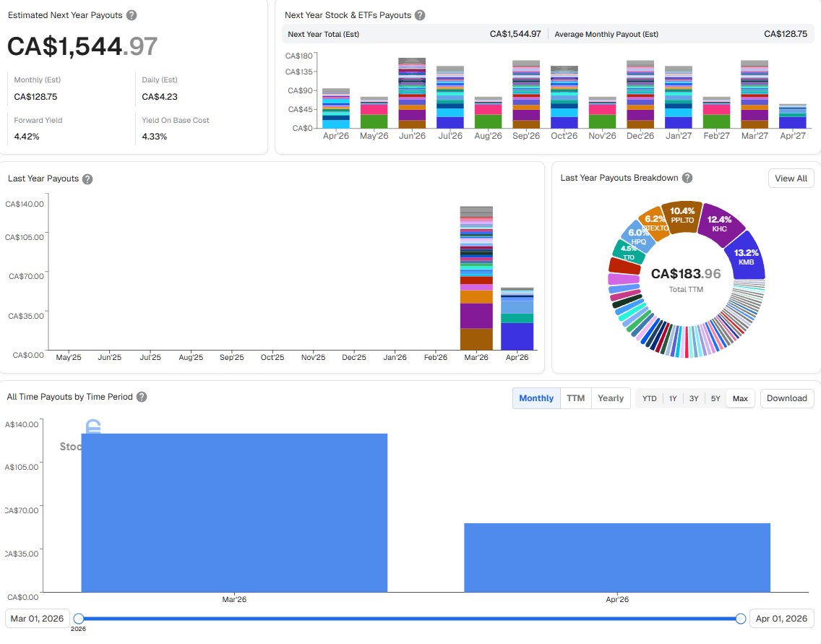This screenshot has height=644, width=821.
Task: Click the right date range slider handle
Action: [x=740, y=619]
